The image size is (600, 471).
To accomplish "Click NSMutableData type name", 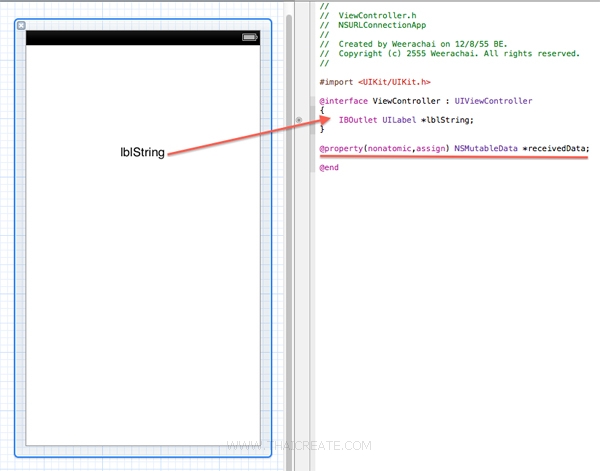I will 486,148.
